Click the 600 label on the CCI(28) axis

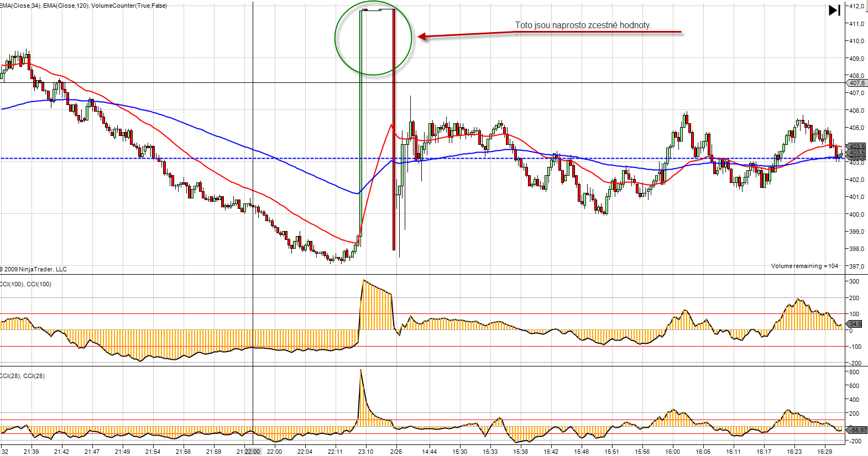[854, 386]
